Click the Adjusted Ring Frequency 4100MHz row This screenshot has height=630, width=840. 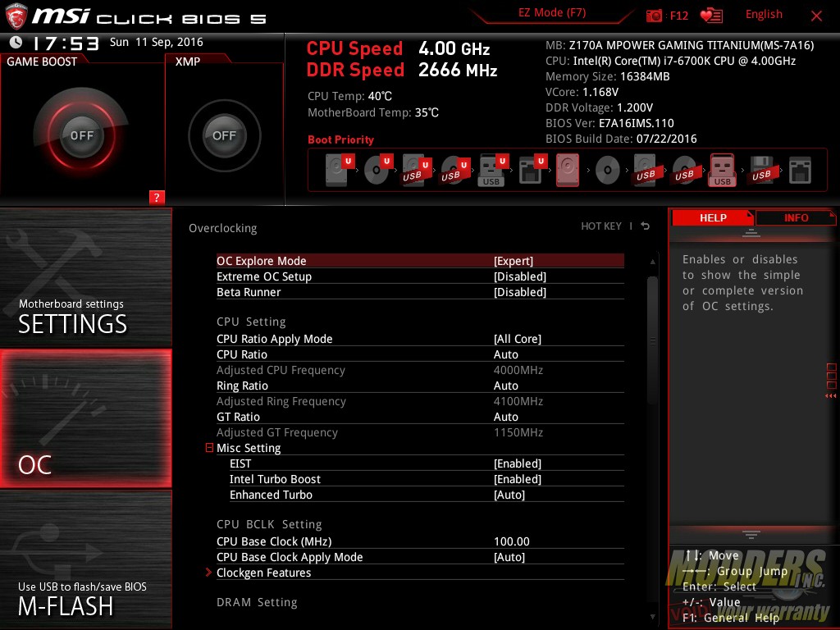pos(420,400)
